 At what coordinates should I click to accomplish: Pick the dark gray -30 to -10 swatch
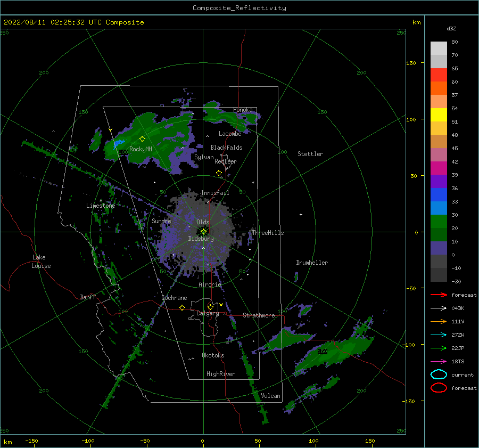439,275
